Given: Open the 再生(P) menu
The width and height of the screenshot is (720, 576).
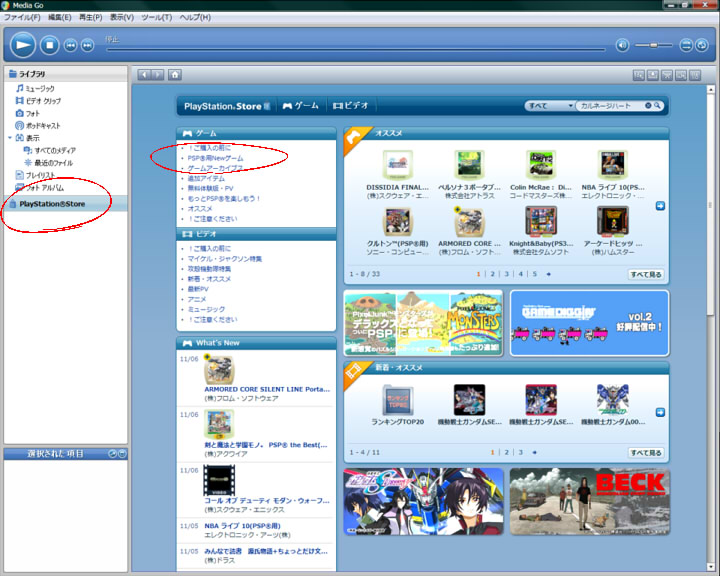Looking at the screenshot, I should tap(90, 17).
